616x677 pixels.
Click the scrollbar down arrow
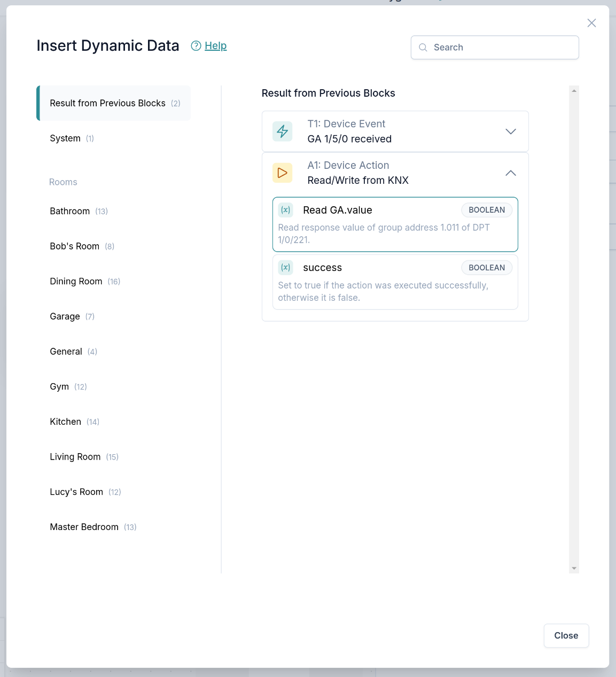[x=574, y=569]
